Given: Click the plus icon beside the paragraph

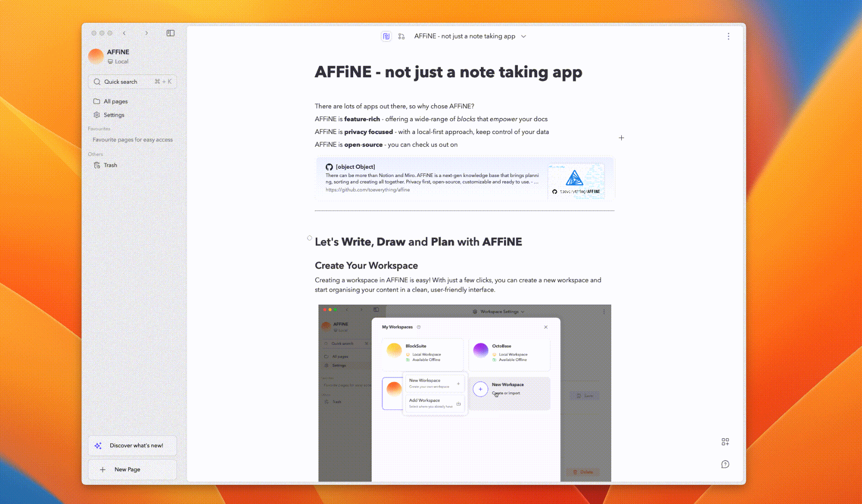Looking at the screenshot, I should point(621,138).
